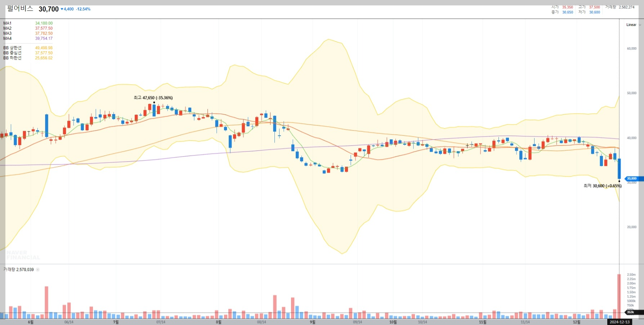Image resolution: width=644 pixels, height=325 pixels.
Task: Select the MA2 legend label
Action: 7,28
